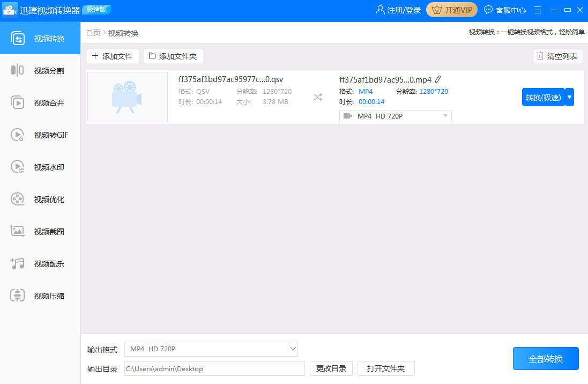The width and height of the screenshot is (588, 384).
Task: Close the converter window
Action: (x=580, y=10)
